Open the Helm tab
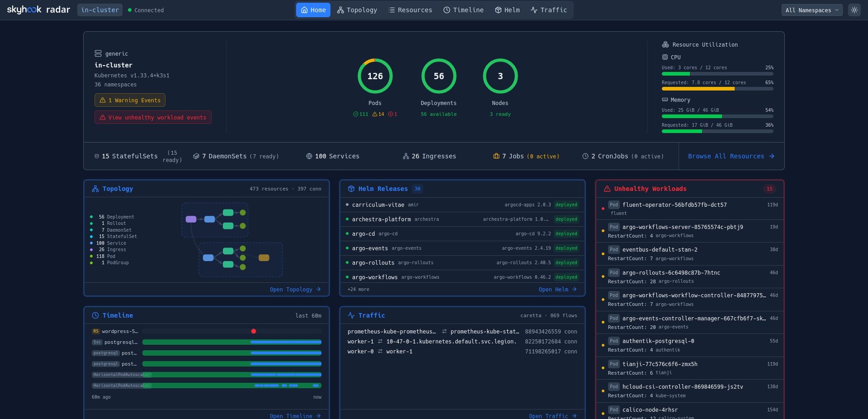Viewport: 868px width, 419px height. click(x=507, y=10)
